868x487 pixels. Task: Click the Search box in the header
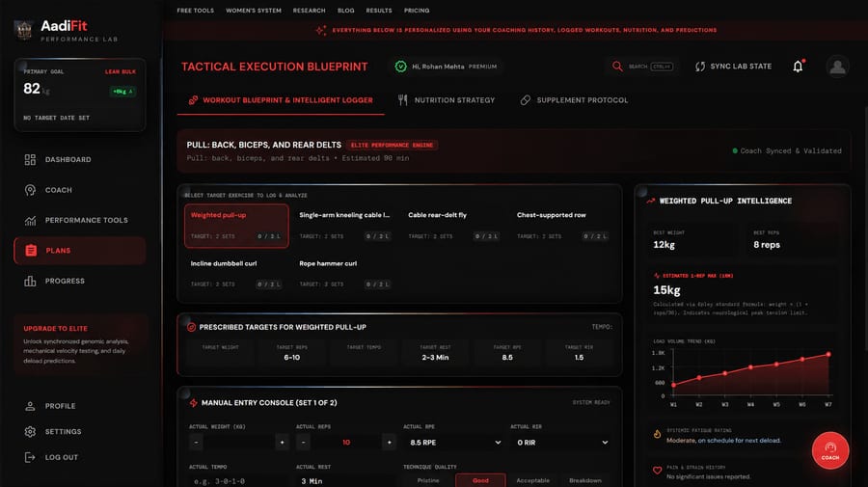[x=643, y=67]
